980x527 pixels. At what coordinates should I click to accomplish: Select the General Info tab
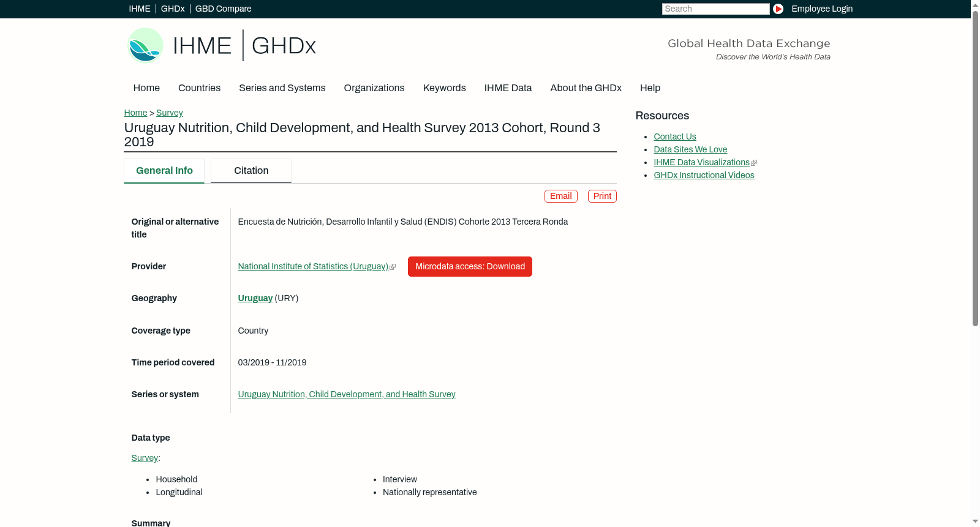coord(164,171)
